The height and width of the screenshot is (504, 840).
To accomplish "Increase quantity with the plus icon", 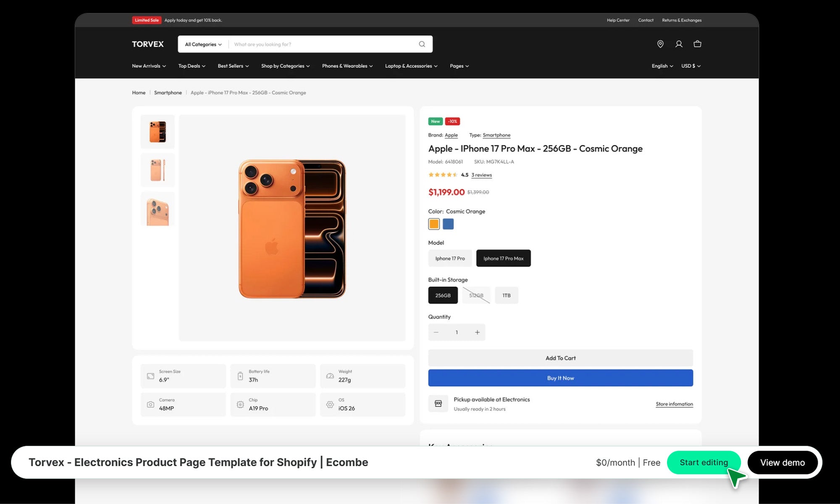I will click(x=477, y=332).
